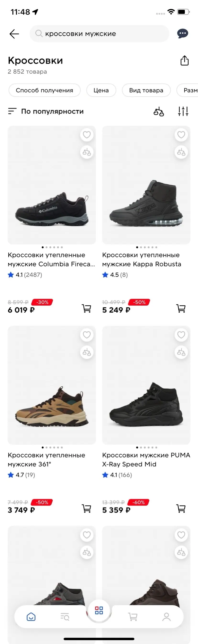Open the Цена filter chip
This screenshot has height=644, width=198.
pyautogui.click(x=101, y=90)
